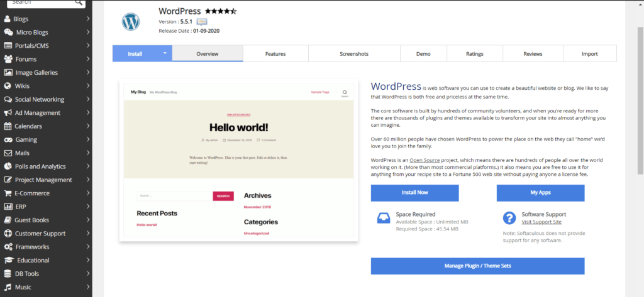This screenshot has height=297, width=644.
Task: Click 'Required Space : 45.54 MB' text
Action: (x=427, y=229)
